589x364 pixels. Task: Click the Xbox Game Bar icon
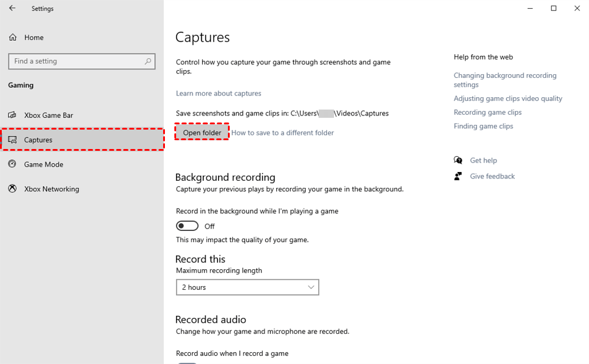point(12,115)
